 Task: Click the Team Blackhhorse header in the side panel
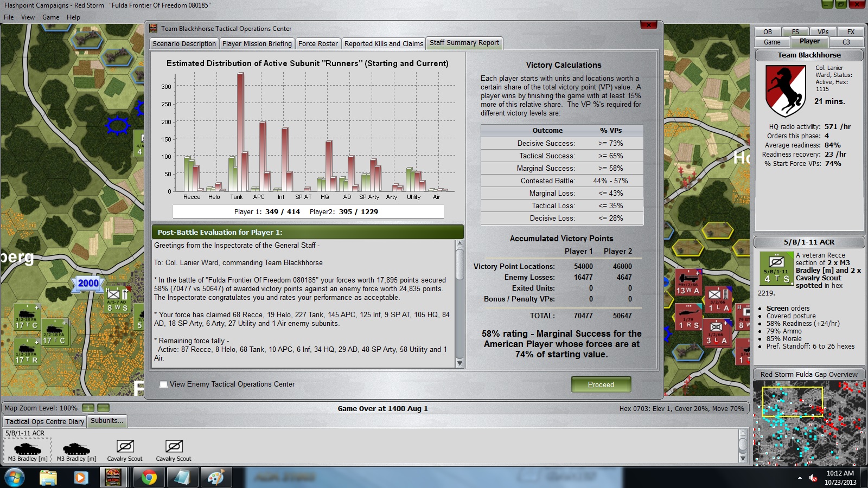pos(809,55)
